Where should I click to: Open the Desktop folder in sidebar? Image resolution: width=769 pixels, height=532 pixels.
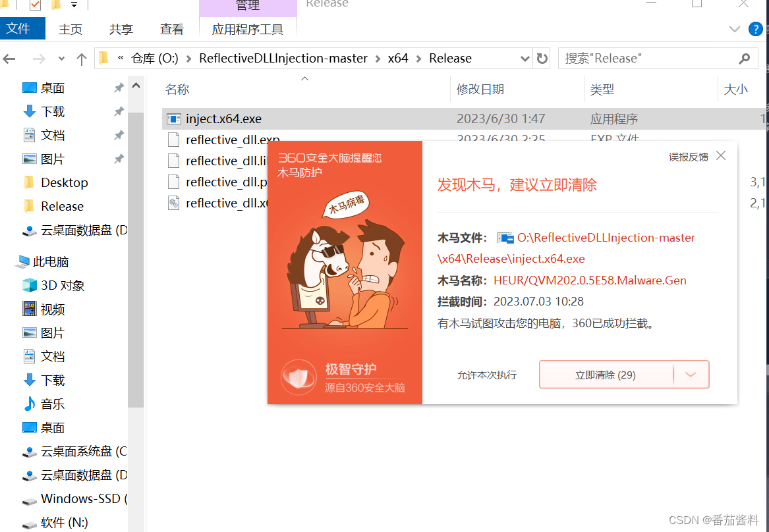[x=64, y=183]
